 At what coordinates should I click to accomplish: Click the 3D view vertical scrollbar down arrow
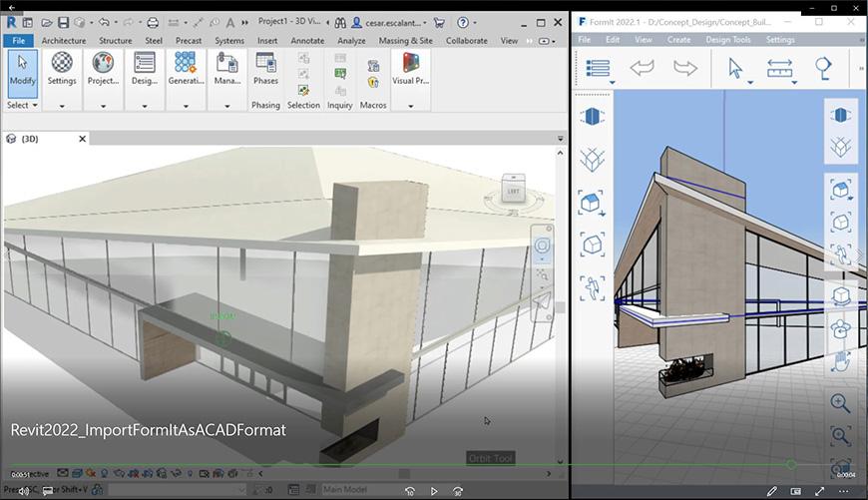pos(561,461)
